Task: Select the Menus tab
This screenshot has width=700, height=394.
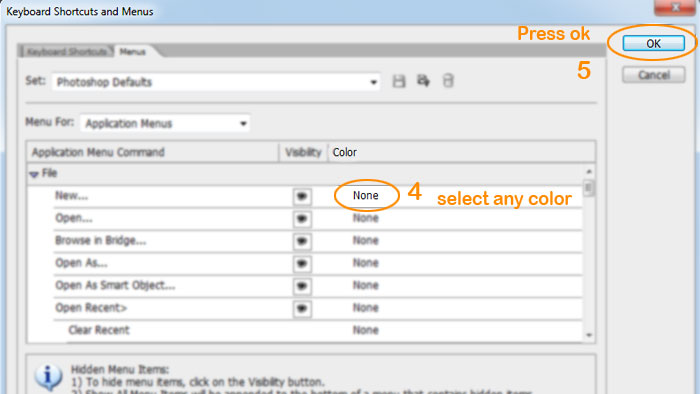Action: click(x=133, y=52)
